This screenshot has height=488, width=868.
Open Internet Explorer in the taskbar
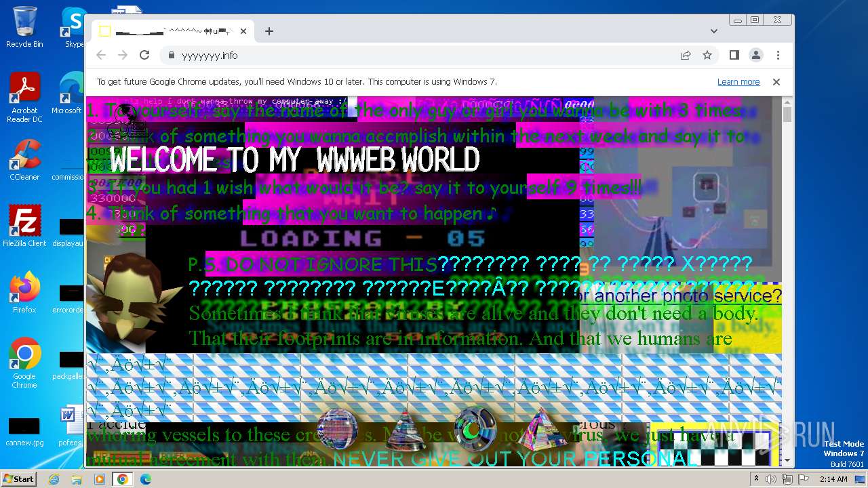54,479
